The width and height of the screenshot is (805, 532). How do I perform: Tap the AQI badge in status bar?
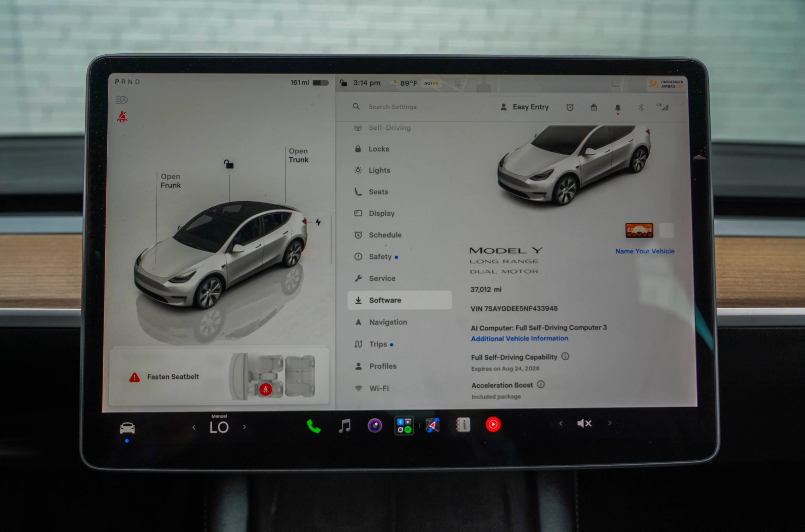[431, 83]
